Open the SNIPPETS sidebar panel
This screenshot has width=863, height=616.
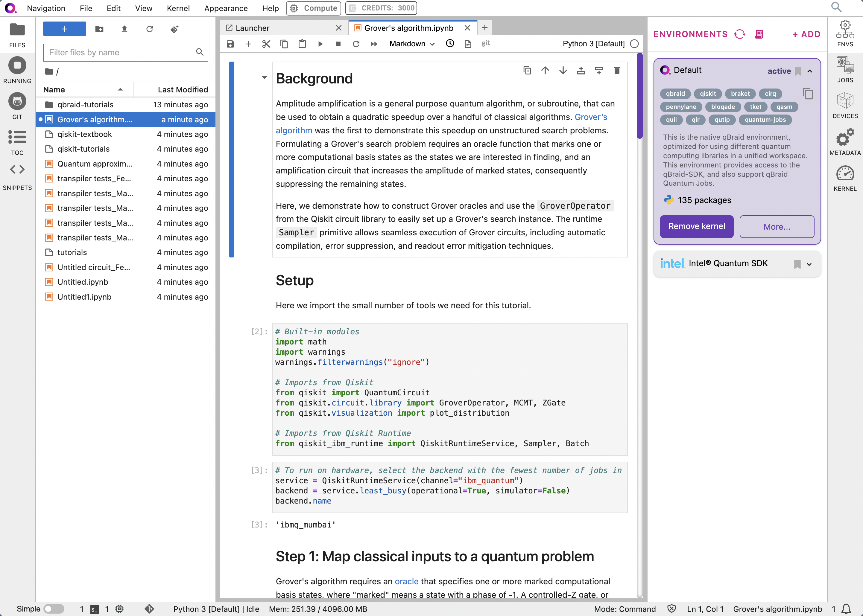click(x=17, y=177)
